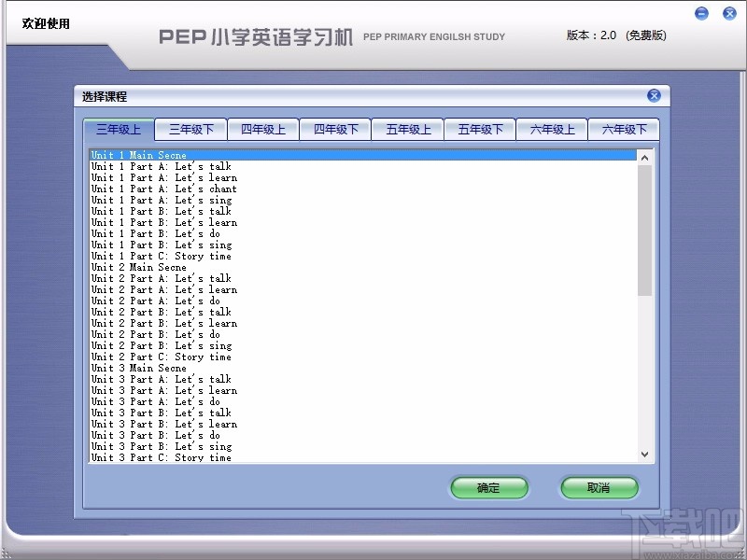The width and height of the screenshot is (747, 560).
Task: Click the scrollbar down arrow icon
Action: click(x=645, y=454)
